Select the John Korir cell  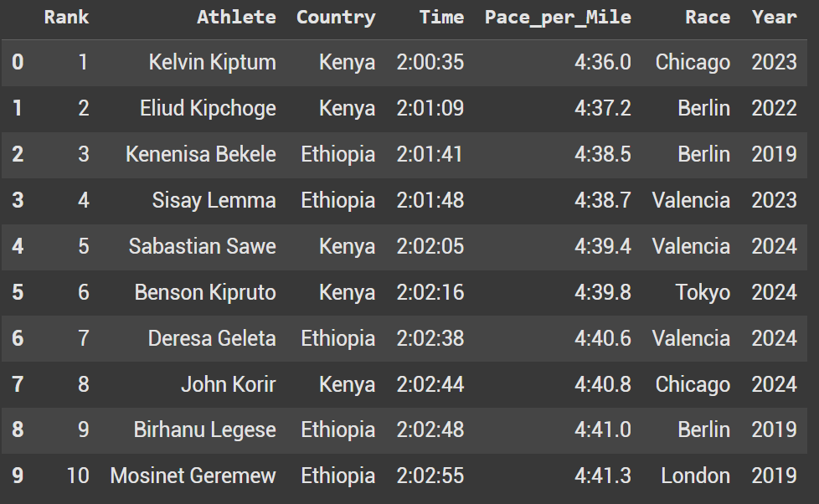click(228, 384)
